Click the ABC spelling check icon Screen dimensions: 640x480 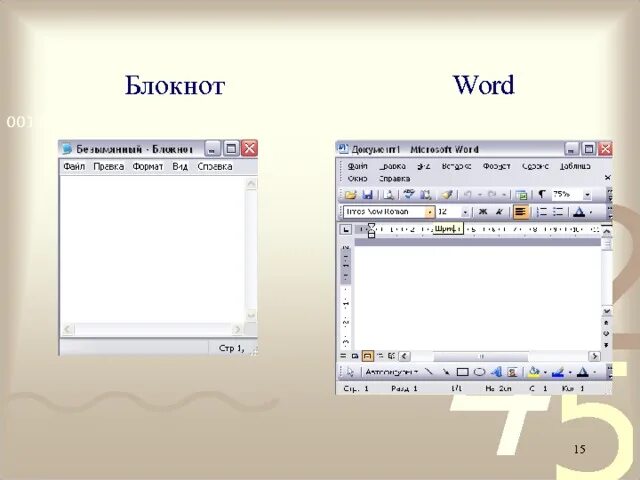[408, 195]
